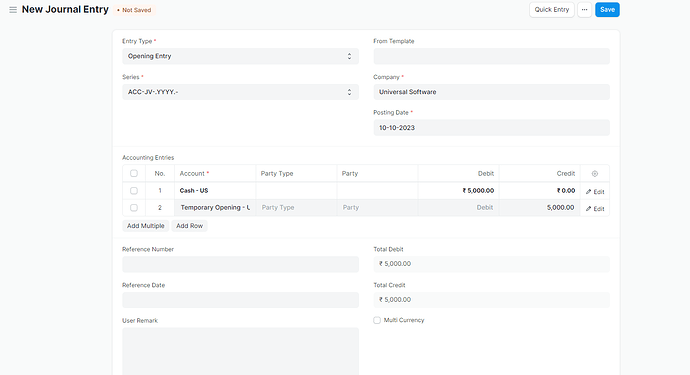Enable the Multi Currency checkbox
Viewport: 690px width, 375px height.
(x=377, y=320)
